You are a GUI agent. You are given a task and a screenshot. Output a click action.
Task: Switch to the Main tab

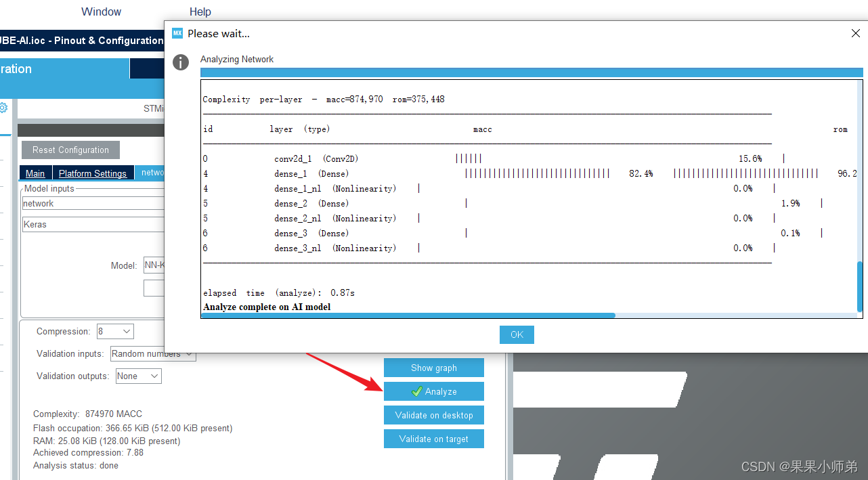coord(35,173)
